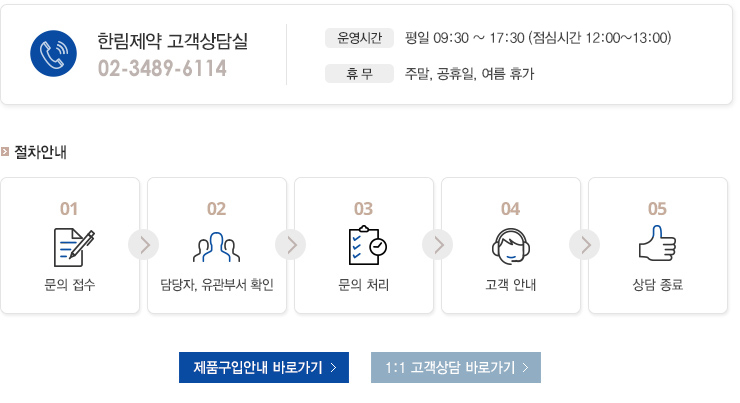Screen dimensions: 740x403
Task: Click the step number 05 label
Action: (x=657, y=209)
